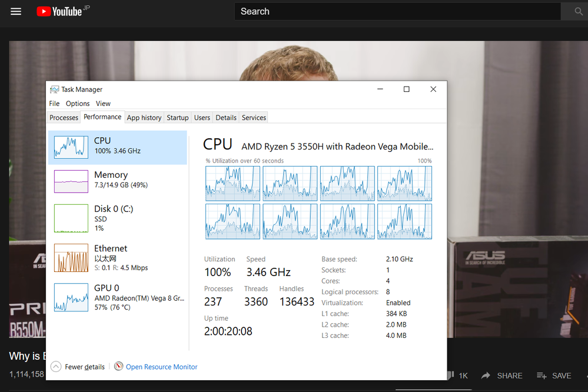Collapse with the Fewer details chevron icon

[56, 367]
